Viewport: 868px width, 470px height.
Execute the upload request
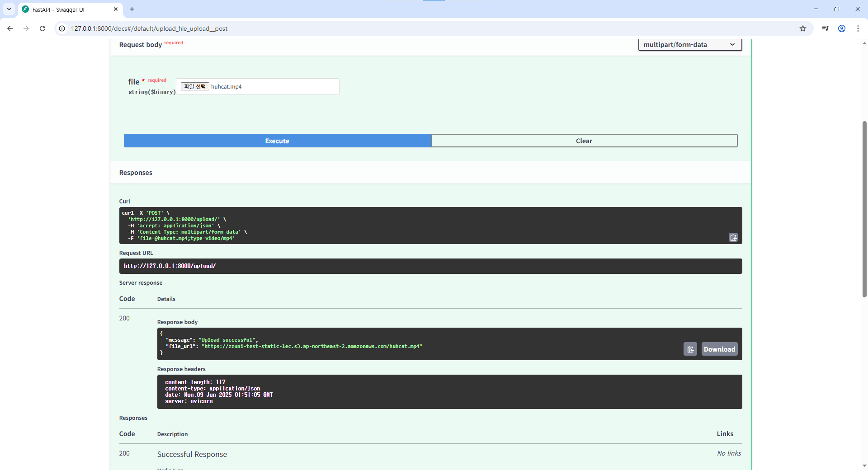pos(277,141)
